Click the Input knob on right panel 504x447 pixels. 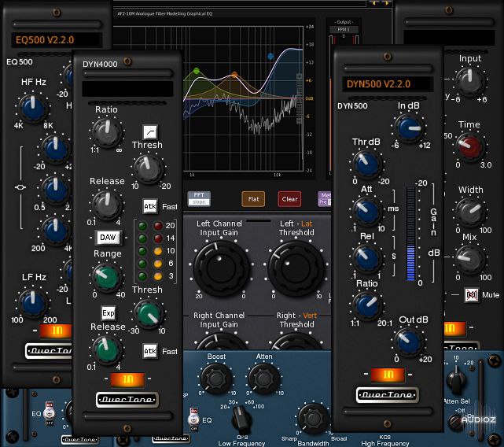[470, 81]
